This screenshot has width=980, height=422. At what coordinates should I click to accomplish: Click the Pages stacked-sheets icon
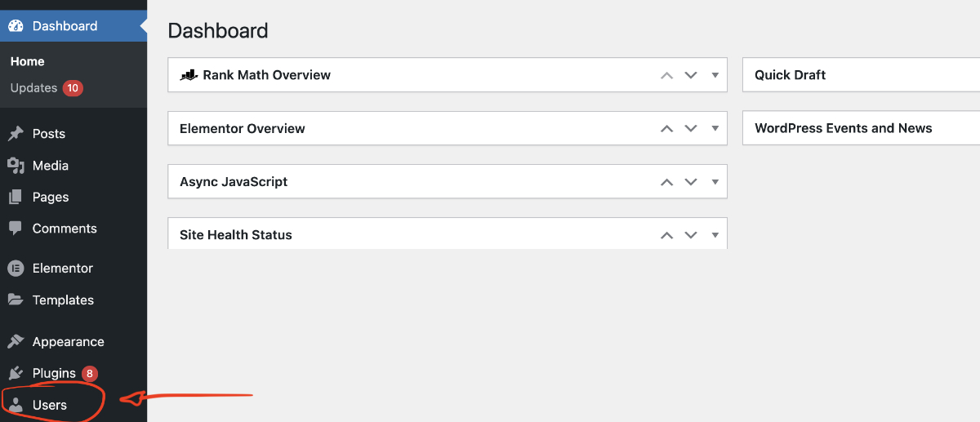point(16,198)
